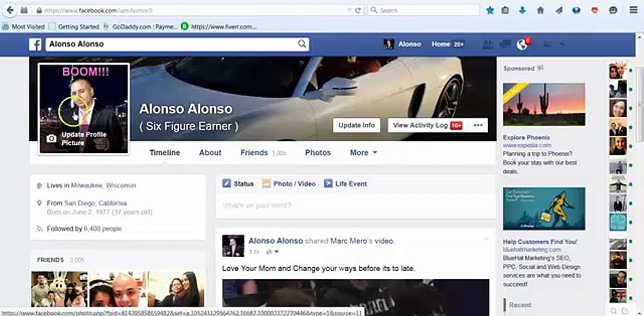The height and width of the screenshot is (316, 644).
Task: Click the FRIENDS section heading
Action: coord(50,260)
